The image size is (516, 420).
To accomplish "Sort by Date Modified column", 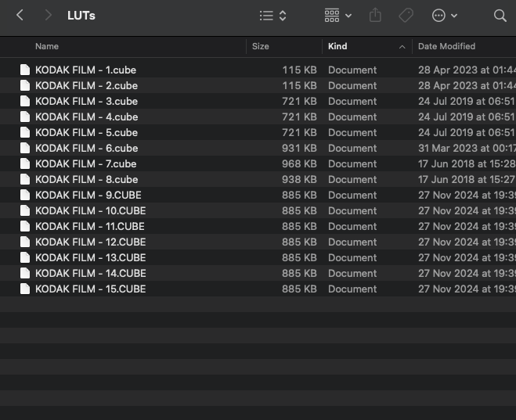I will click(446, 47).
